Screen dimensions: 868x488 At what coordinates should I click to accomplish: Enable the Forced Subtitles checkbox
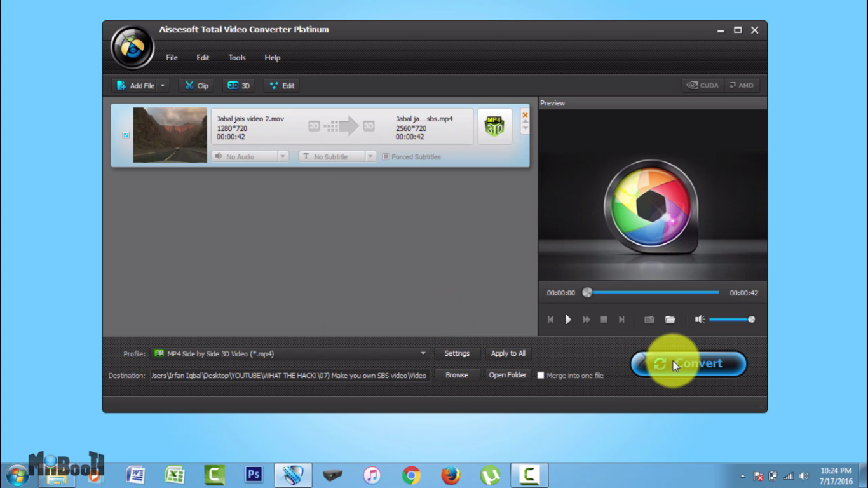click(386, 157)
